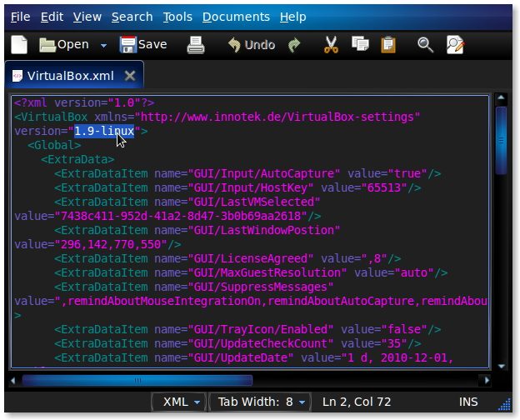Click the "GUI/TrayIcon/Enabled" attribute text
The height and width of the screenshot is (420, 520).
pos(260,329)
